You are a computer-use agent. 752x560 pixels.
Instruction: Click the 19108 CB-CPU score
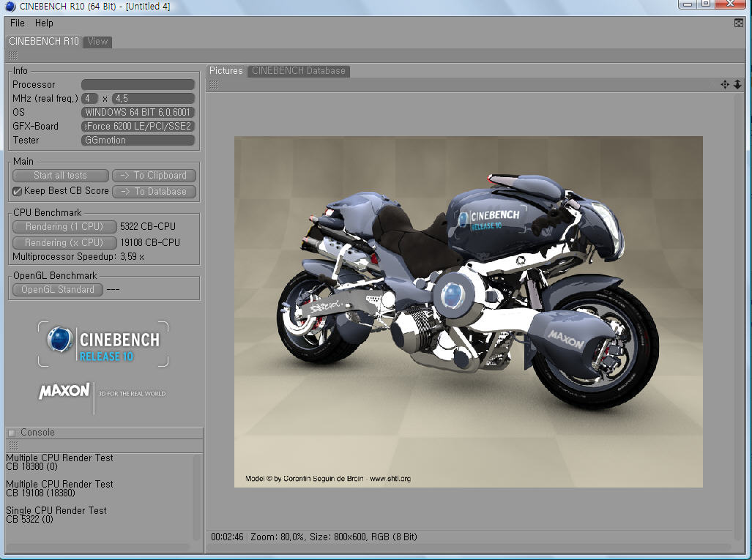(150, 242)
